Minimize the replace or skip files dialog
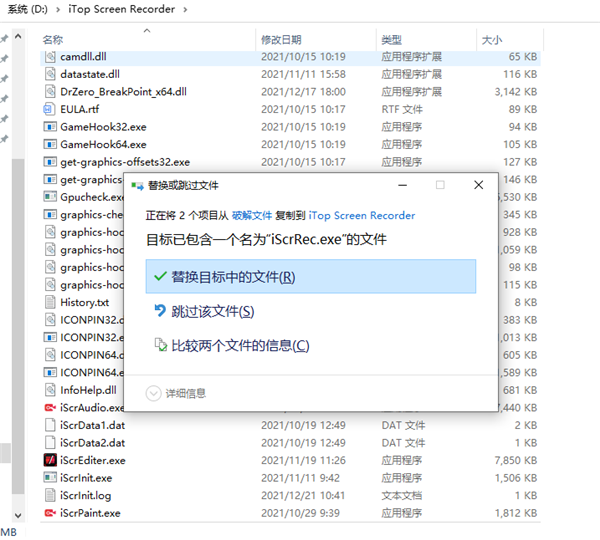The width and height of the screenshot is (600, 540). 403,185
